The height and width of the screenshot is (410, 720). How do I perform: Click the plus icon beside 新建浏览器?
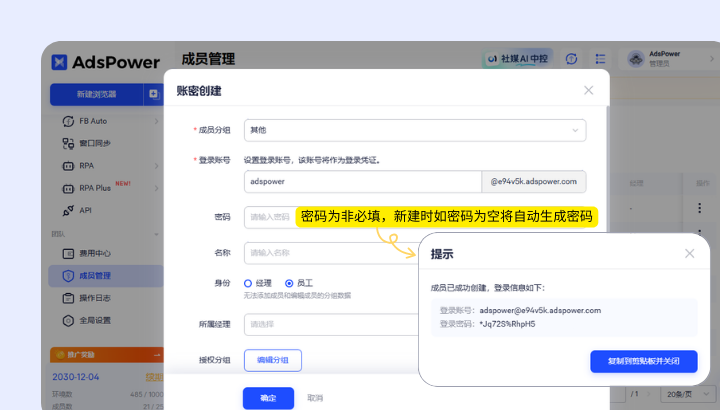153,95
